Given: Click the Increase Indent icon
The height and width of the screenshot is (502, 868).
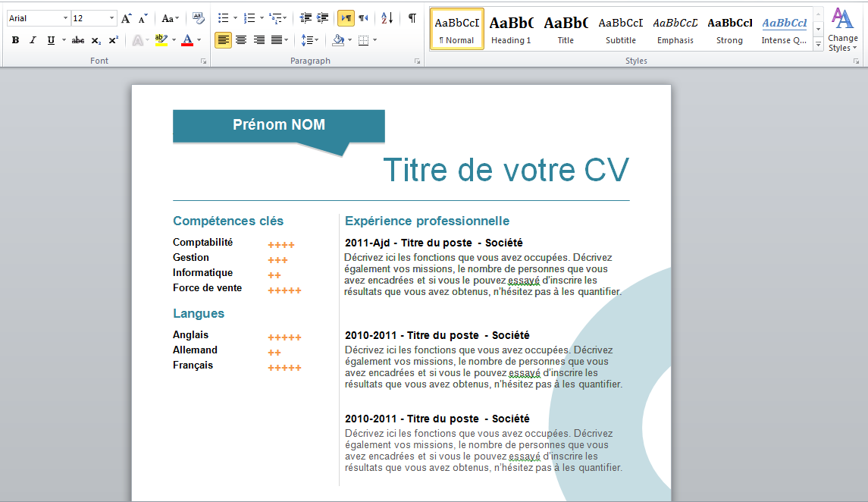Looking at the screenshot, I should click(323, 18).
